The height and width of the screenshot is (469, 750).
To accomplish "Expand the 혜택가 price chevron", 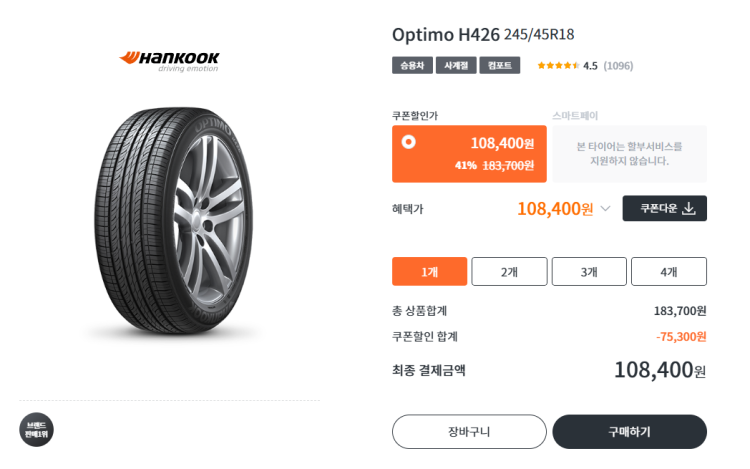I will pos(605,209).
